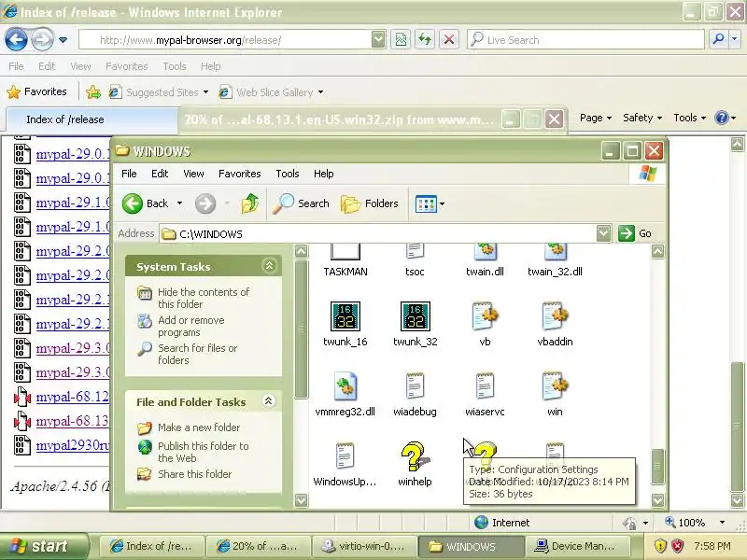
Task: Click Internet Explorer forward navigation arrow
Action: coord(42,39)
